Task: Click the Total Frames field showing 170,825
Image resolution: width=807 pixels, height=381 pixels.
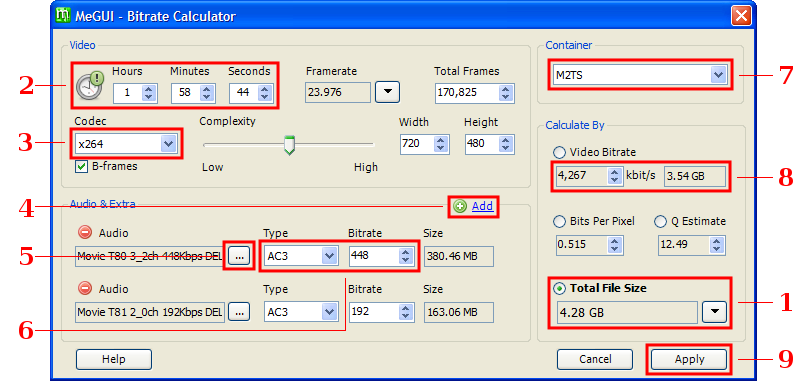Action: [x=467, y=93]
